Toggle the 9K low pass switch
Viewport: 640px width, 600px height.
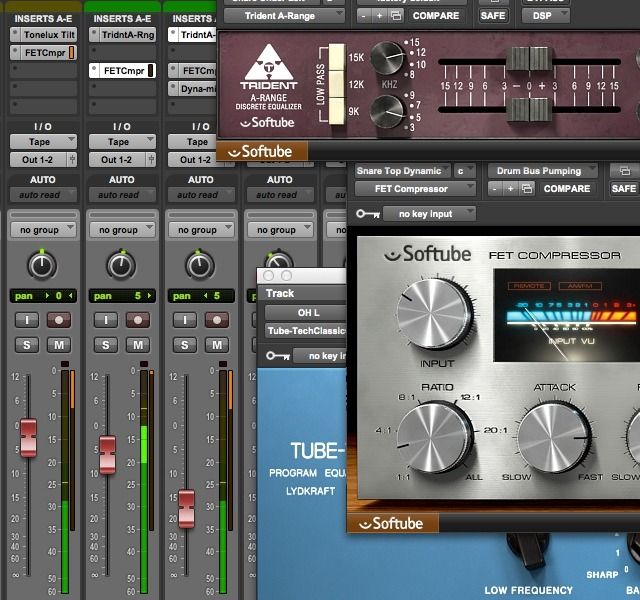(x=337, y=111)
